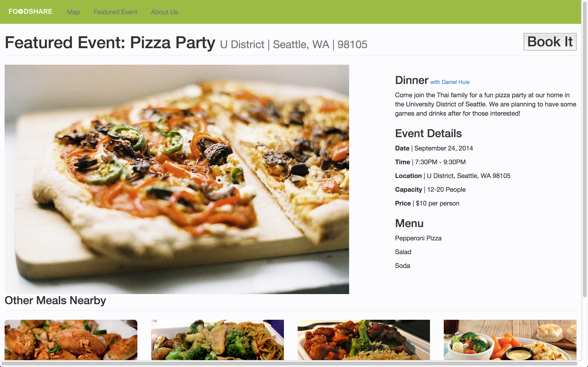Select the chicken wings meal thumbnail

coord(71,339)
